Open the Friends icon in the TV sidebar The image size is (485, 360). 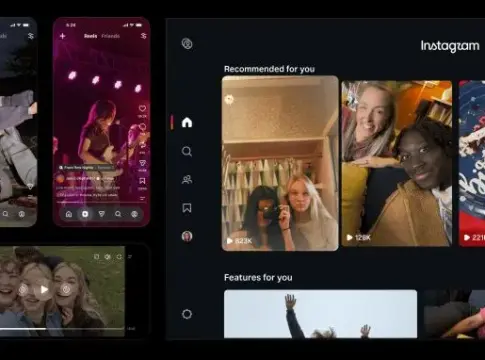187,180
